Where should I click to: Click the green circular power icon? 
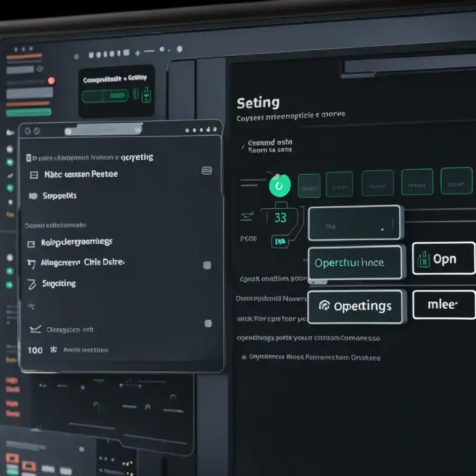pyautogui.click(x=280, y=185)
